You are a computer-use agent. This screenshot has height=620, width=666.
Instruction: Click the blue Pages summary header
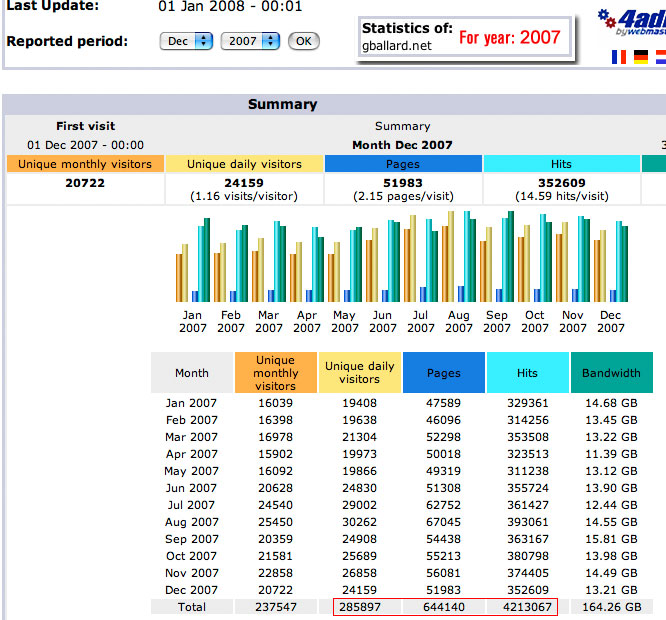click(x=403, y=164)
